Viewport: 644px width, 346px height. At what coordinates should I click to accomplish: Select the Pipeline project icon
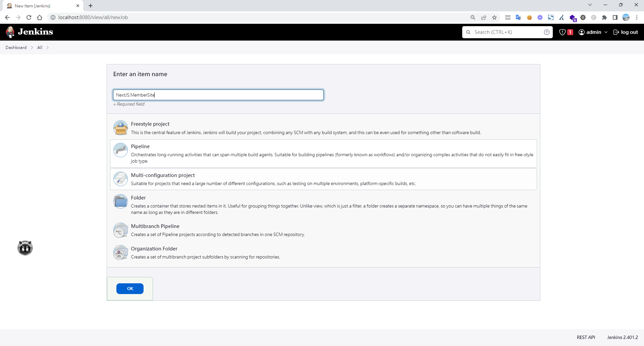coord(120,150)
